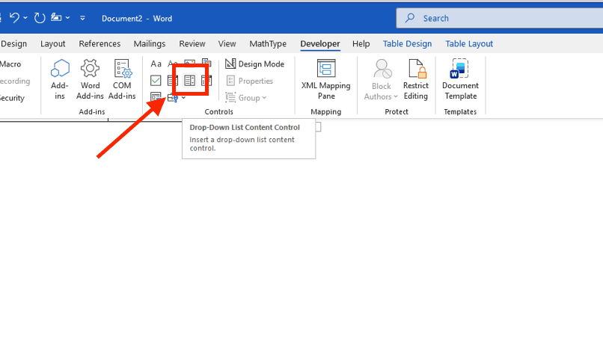The height and width of the screenshot is (364, 603).
Task: Insert Building Block Gallery content control
Action: coord(206,64)
